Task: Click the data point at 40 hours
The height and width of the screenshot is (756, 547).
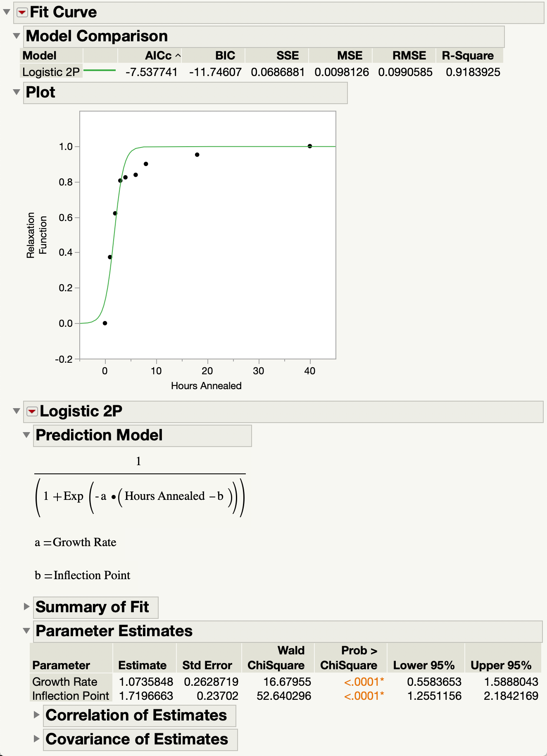Action: [310, 146]
